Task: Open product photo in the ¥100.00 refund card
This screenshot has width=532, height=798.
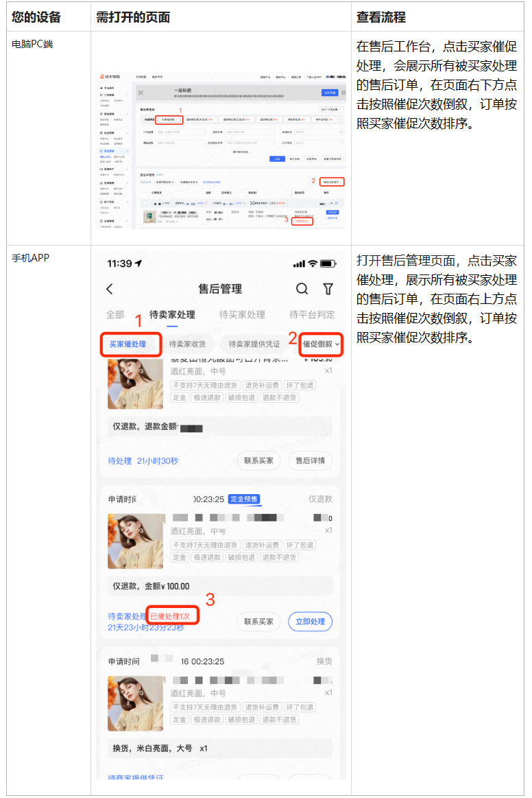Action: point(135,541)
